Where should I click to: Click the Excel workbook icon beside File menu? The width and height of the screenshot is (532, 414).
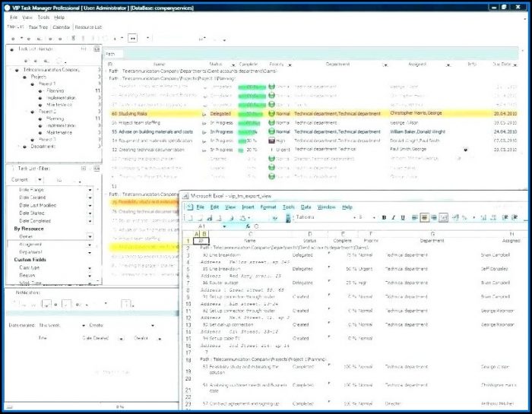(189, 207)
